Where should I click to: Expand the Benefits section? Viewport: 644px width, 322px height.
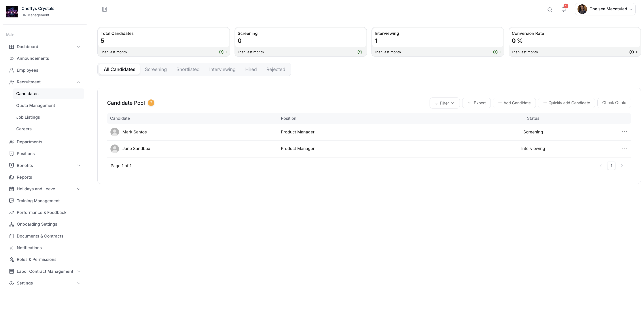(x=78, y=165)
